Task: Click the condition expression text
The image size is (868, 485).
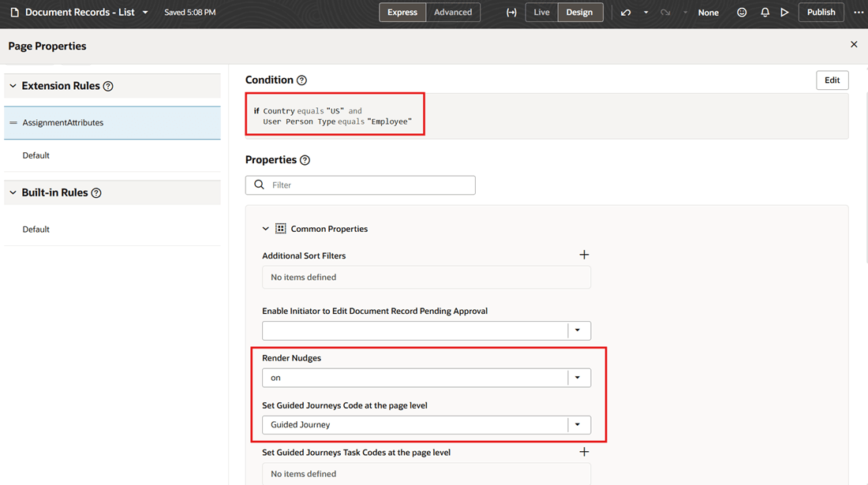Action: coord(333,116)
